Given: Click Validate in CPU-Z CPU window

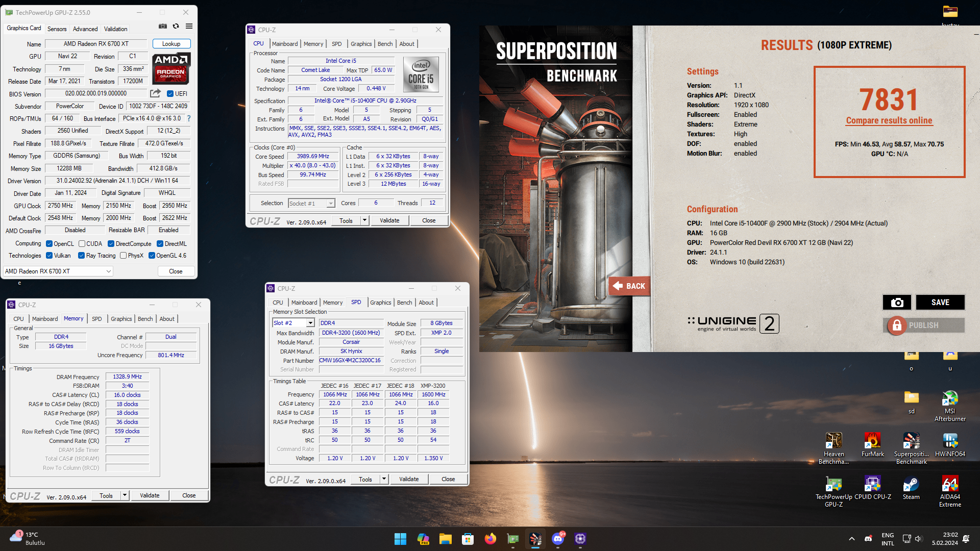Looking at the screenshot, I should pos(389,221).
